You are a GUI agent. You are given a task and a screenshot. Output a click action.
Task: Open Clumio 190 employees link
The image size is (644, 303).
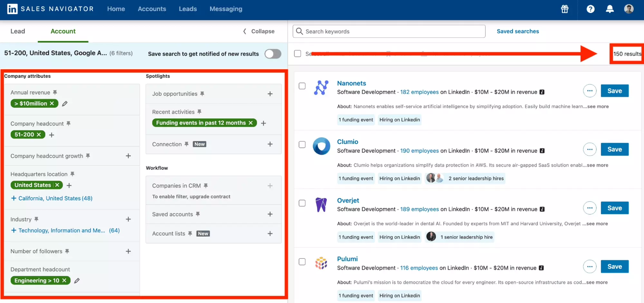pos(419,151)
